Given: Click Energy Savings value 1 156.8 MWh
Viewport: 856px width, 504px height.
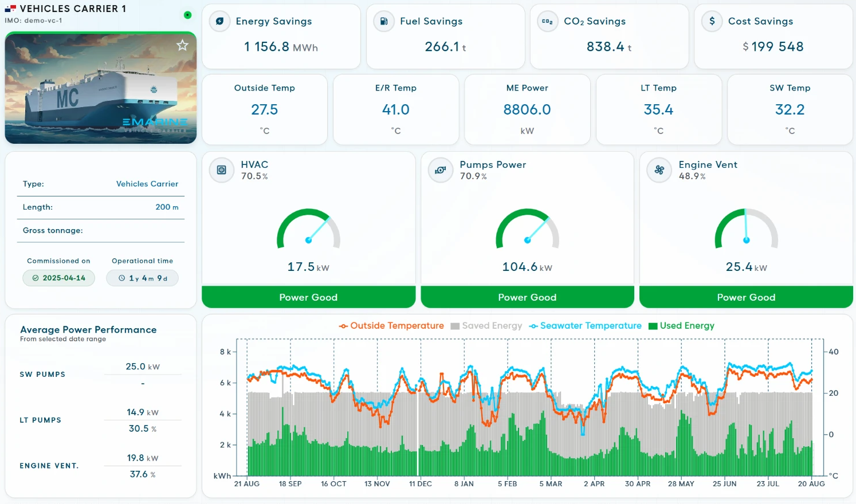Looking at the screenshot, I should 281,47.
